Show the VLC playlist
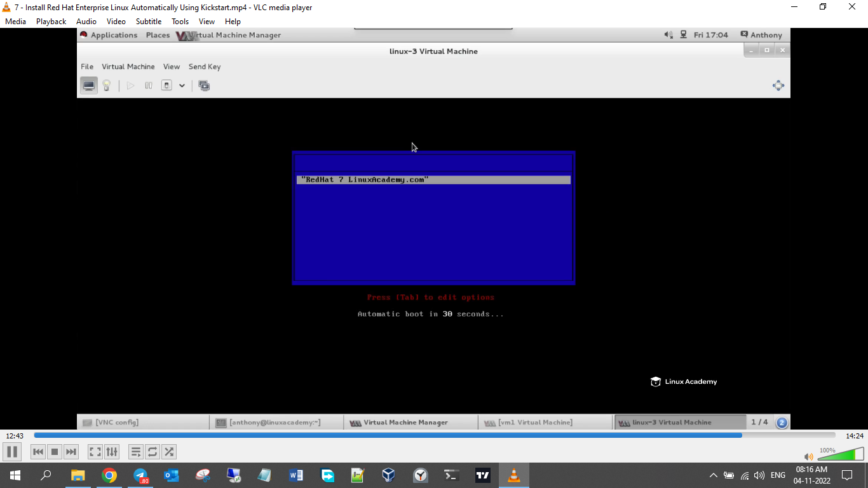 click(x=136, y=452)
